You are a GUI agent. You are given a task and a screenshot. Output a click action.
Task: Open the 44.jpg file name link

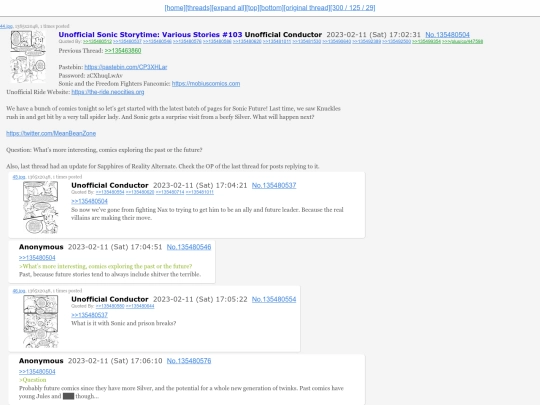[6, 26]
